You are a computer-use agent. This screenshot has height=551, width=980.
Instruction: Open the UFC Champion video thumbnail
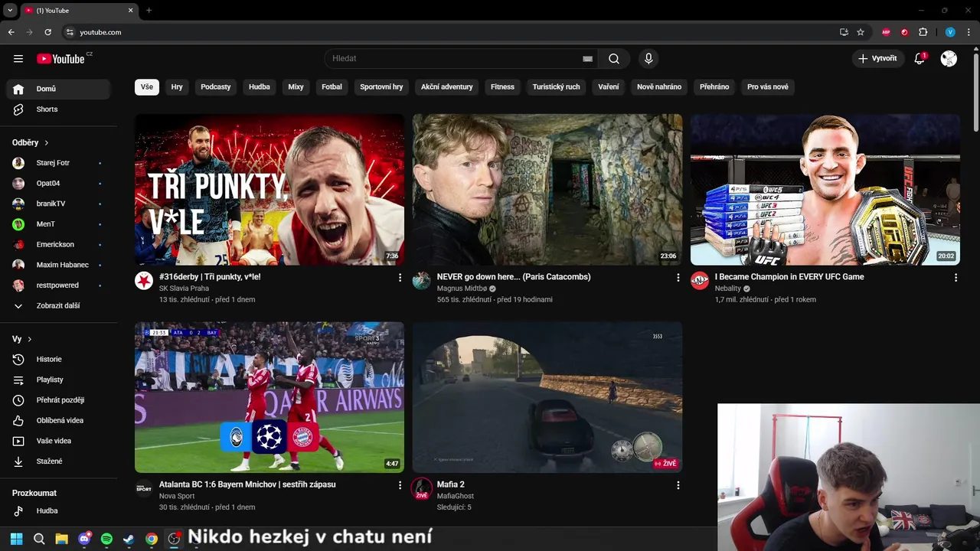pyautogui.click(x=825, y=190)
